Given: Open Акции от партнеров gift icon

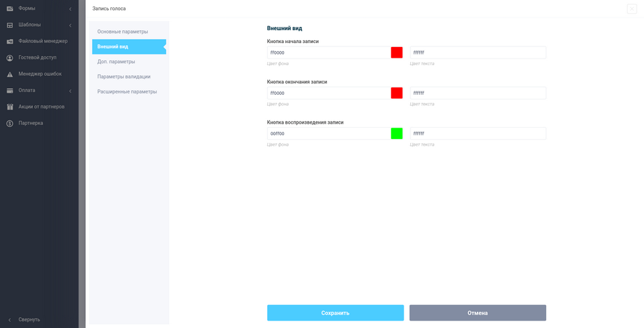Looking at the screenshot, I should click(10, 107).
